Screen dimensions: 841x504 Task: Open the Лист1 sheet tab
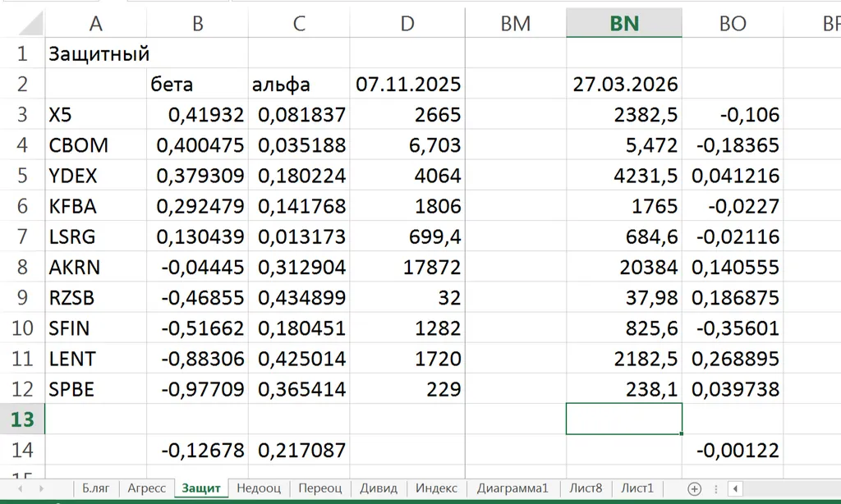tap(637, 488)
